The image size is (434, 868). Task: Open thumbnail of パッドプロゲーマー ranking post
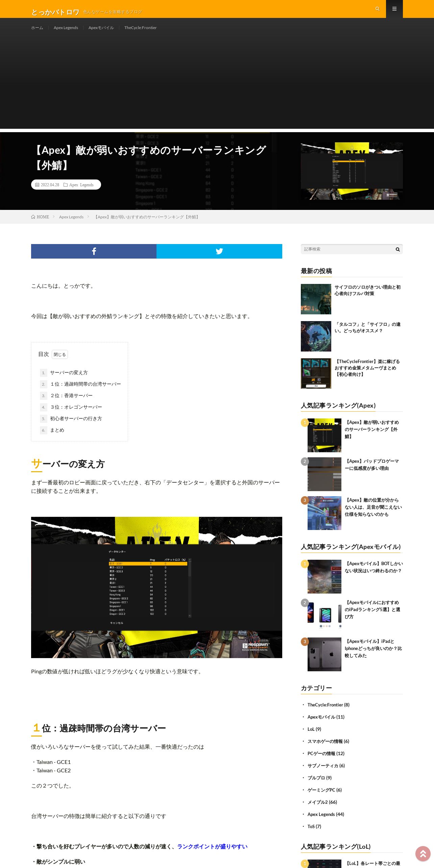click(324, 474)
